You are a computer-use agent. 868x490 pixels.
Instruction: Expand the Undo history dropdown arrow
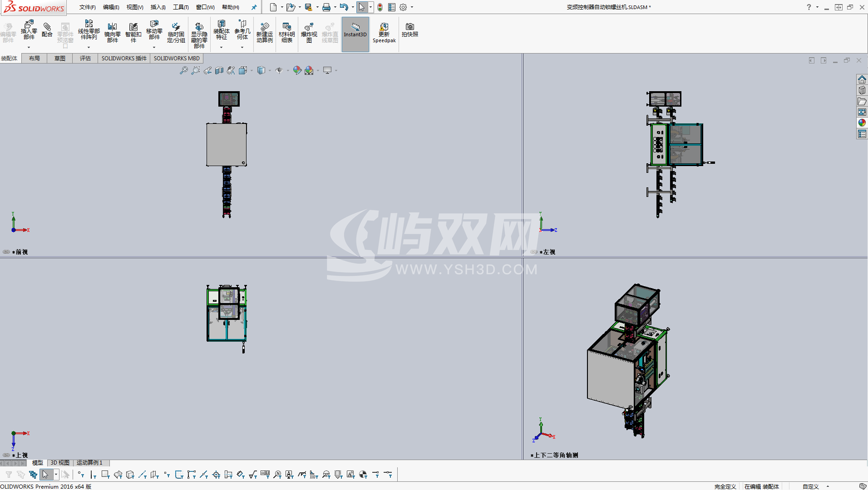(353, 7)
